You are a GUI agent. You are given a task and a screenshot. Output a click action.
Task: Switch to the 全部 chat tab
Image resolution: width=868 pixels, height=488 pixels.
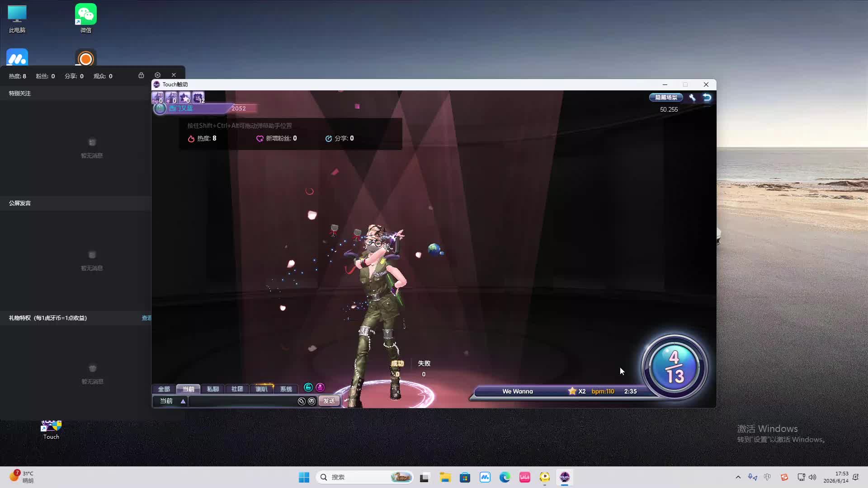tap(164, 389)
